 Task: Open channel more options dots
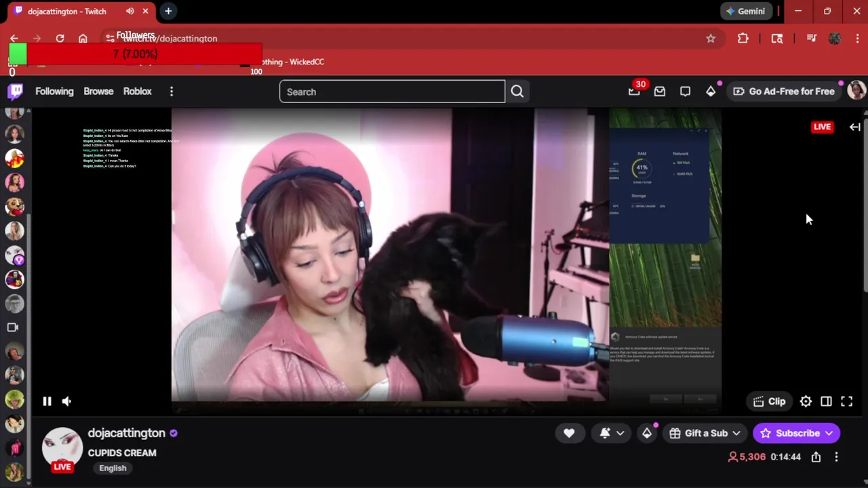pos(836,457)
